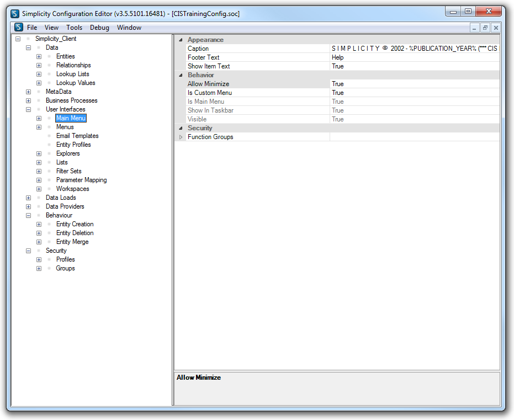
Task: Click the Is Custom Menu value True
Action: click(x=414, y=93)
